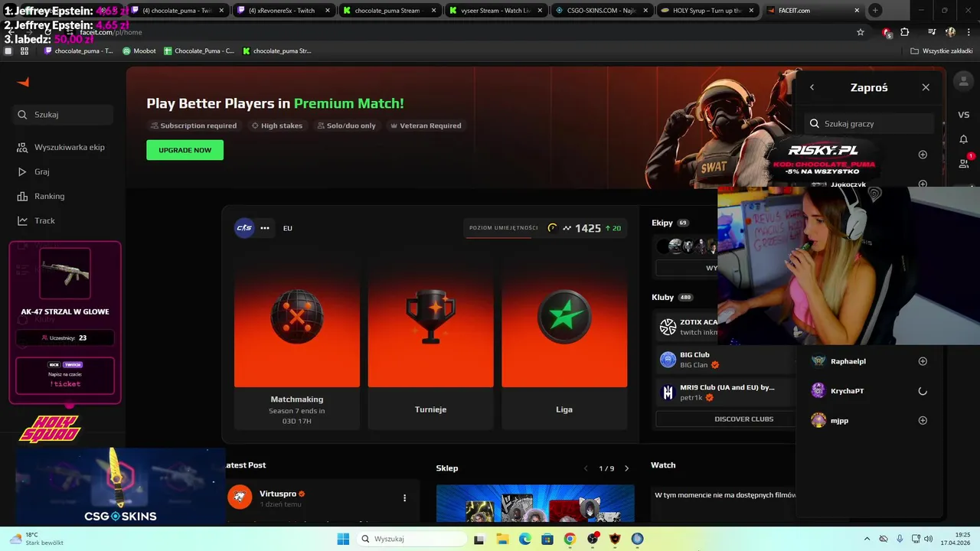This screenshot has width=980, height=551.
Task: Open the Virtuspro post three-dot menu
Action: tap(404, 497)
